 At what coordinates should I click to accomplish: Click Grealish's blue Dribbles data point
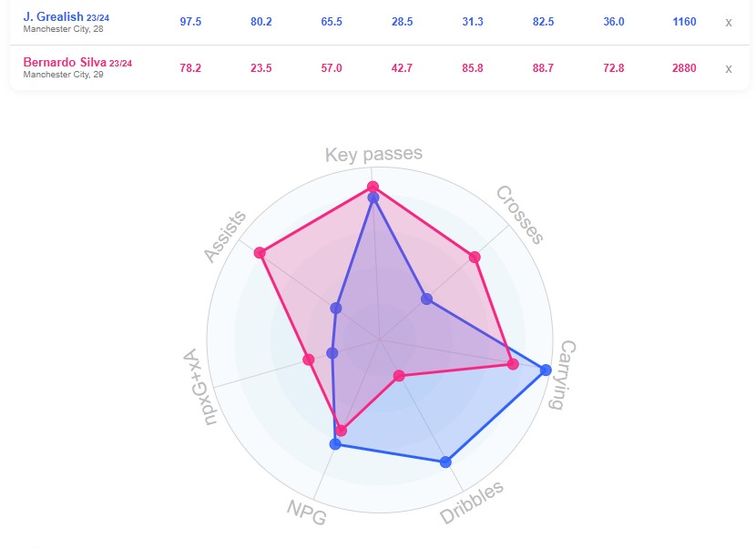click(445, 462)
